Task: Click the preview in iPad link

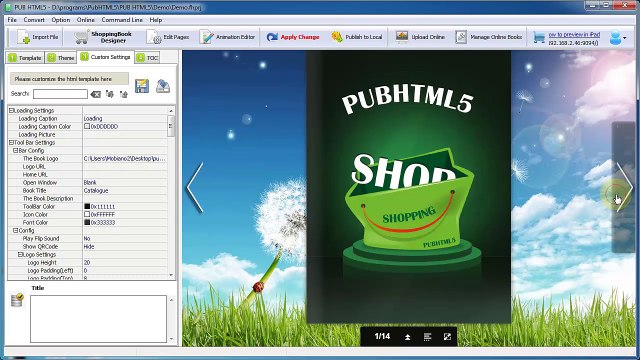Action: coord(574,35)
